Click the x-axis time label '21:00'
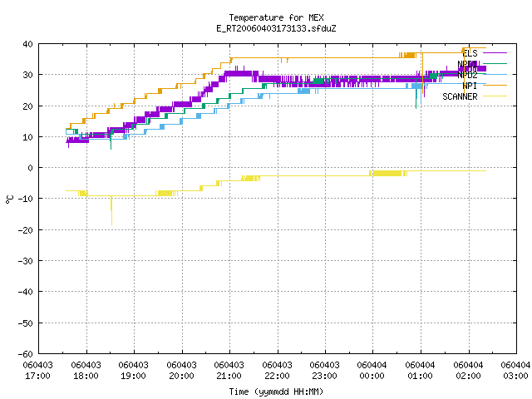The height and width of the screenshot is (399, 532). coord(229,376)
